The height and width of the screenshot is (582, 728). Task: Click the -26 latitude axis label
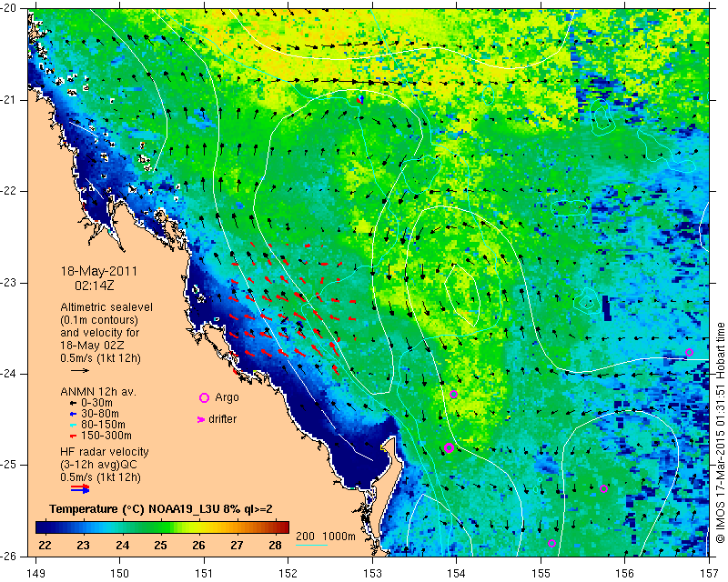[9, 557]
